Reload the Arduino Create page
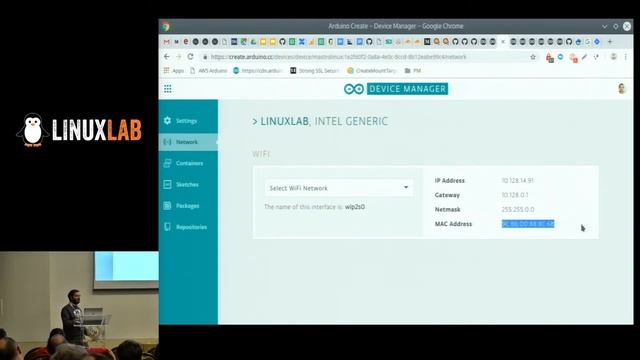This screenshot has height=360, width=640. click(190, 57)
